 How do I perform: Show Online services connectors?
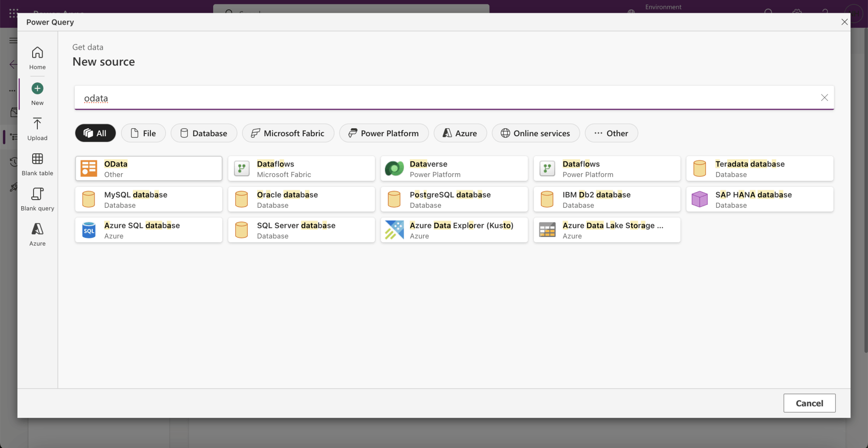point(536,133)
